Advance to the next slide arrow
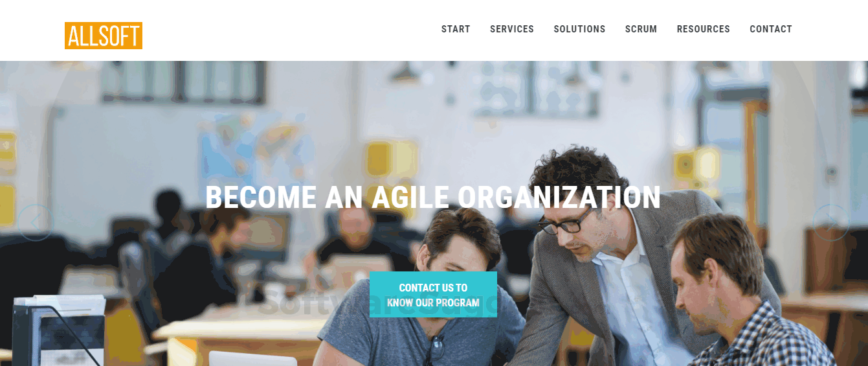The height and width of the screenshot is (366, 868). [831, 223]
